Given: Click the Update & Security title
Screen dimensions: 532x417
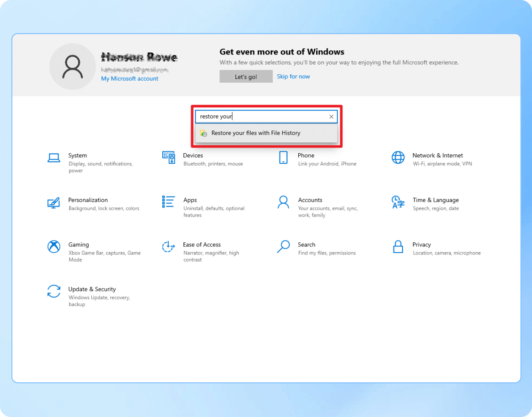Looking at the screenshot, I should pos(92,289).
